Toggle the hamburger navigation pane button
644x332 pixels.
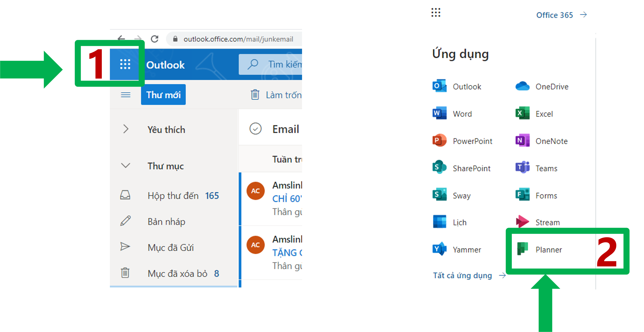[x=126, y=95]
